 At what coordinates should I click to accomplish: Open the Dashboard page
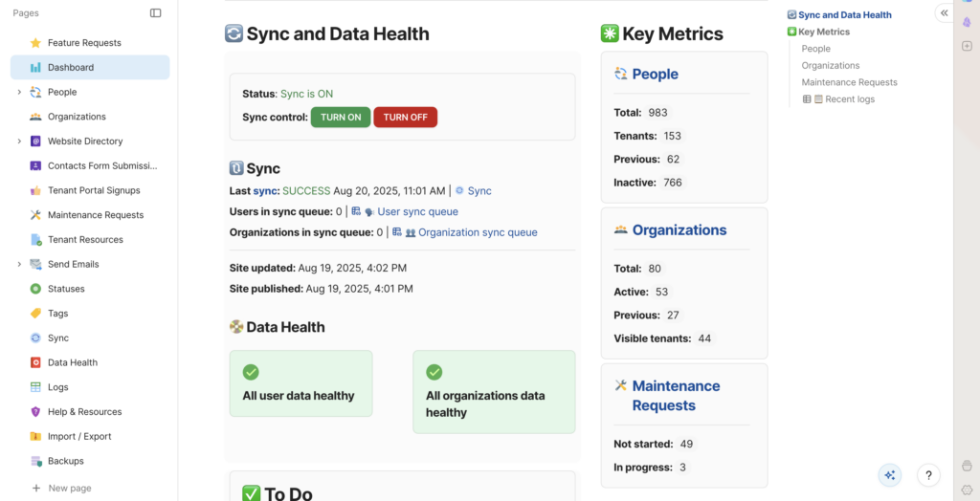(x=90, y=68)
